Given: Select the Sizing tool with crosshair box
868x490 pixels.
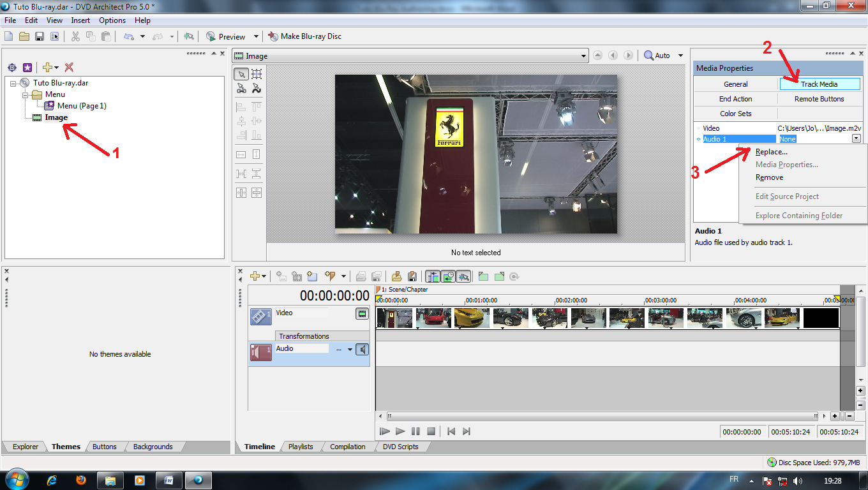Looking at the screenshot, I should 256,74.
